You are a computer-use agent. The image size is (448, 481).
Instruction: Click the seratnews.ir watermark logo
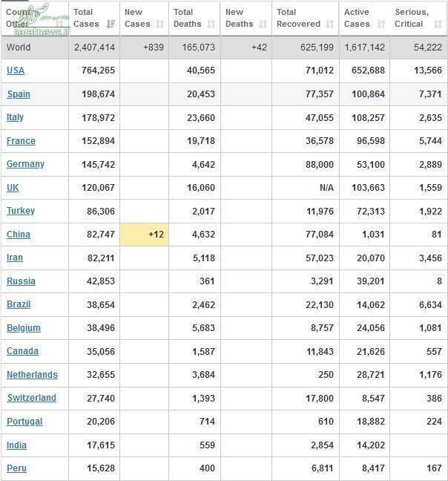pyautogui.click(x=41, y=19)
